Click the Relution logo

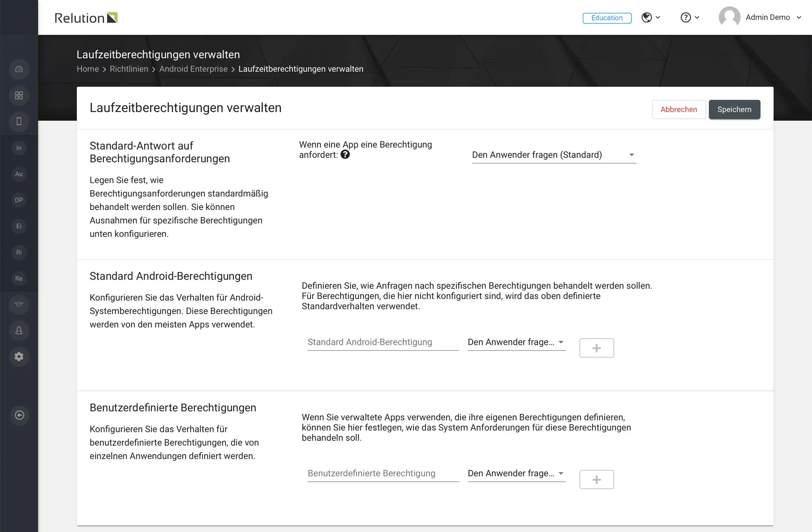[86, 18]
